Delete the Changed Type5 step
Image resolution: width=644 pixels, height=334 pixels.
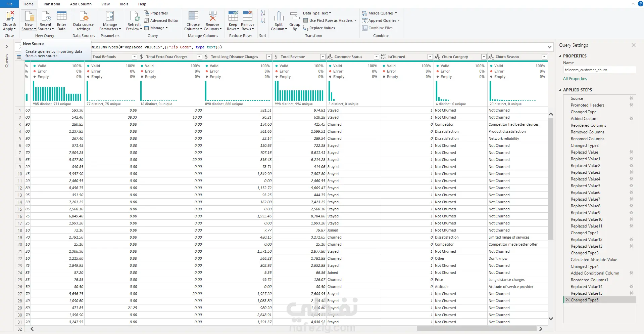(567, 300)
